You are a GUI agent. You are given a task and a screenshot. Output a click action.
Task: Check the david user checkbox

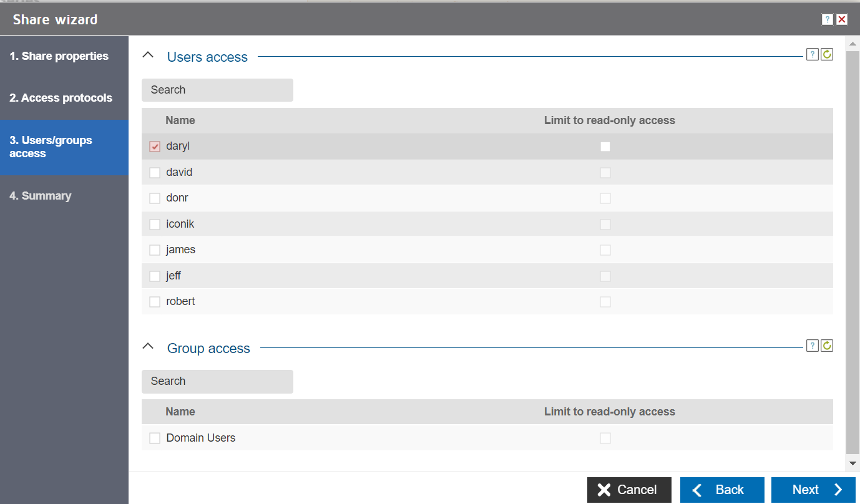tap(155, 173)
